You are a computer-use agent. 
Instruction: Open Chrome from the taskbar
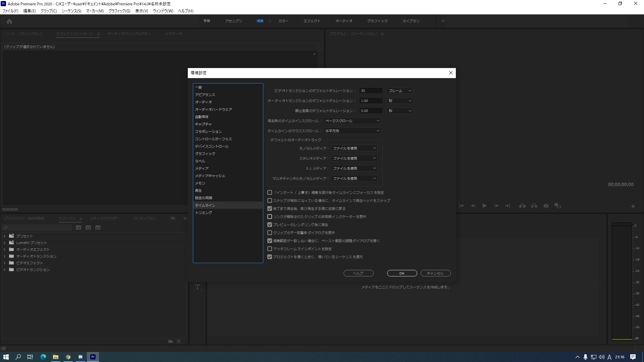click(68, 357)
